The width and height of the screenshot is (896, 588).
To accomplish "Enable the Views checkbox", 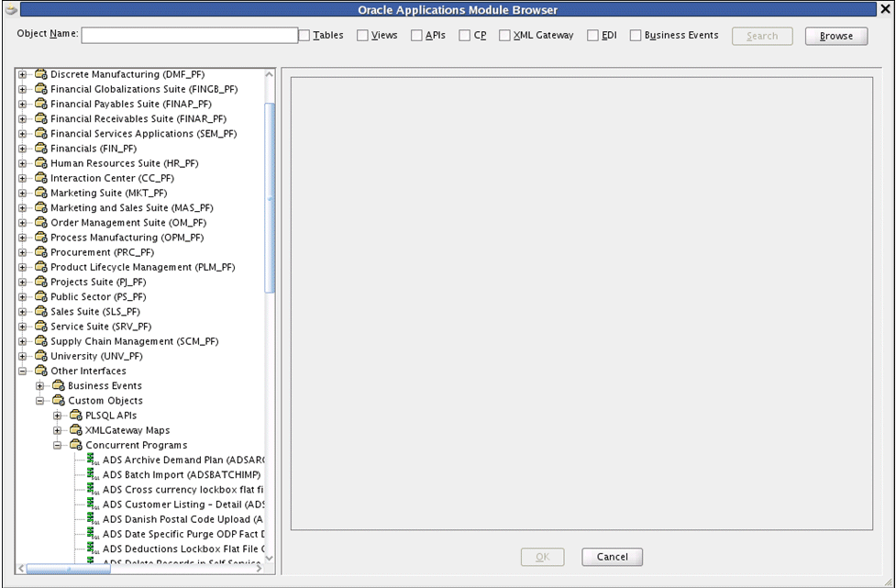I will tap(362, 36).
